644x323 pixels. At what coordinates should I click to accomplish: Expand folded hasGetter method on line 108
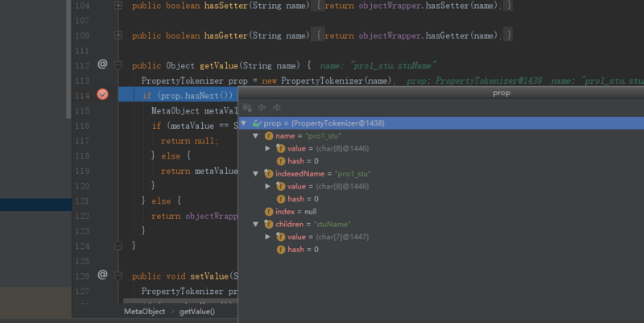click(118, 35)
